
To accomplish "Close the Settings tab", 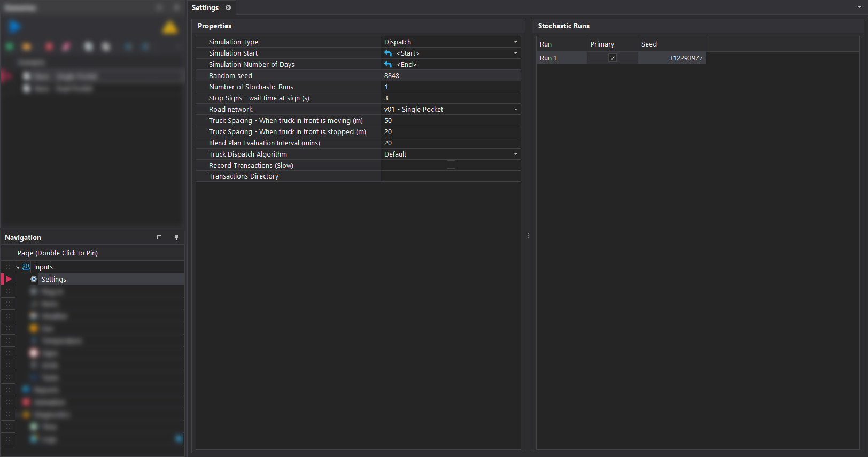I will [228, 7].
